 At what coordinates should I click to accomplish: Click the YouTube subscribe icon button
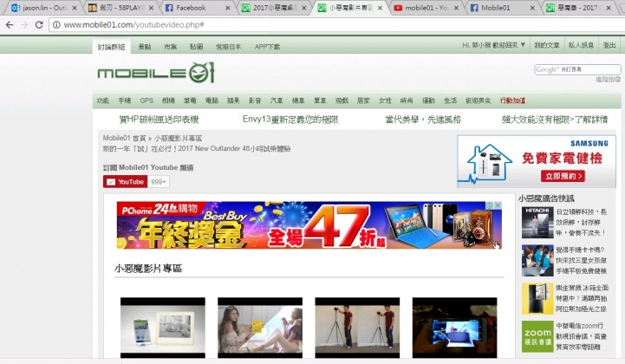125,182
